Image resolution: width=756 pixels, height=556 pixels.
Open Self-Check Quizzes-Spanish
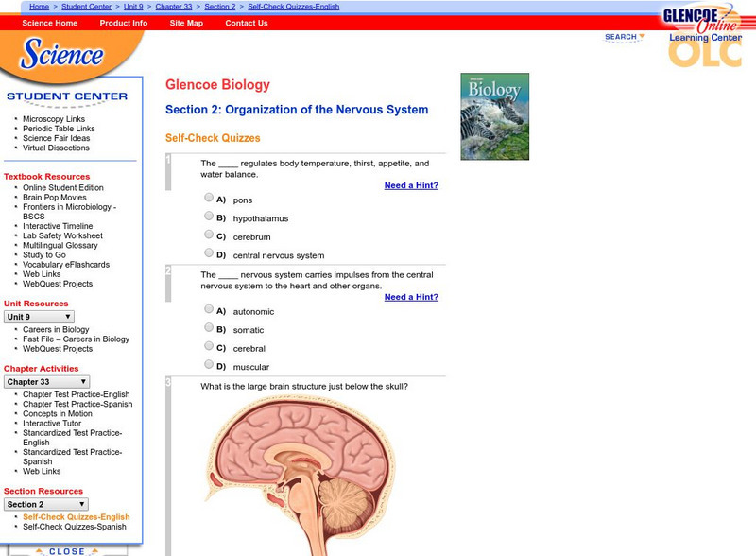point(75,527)
